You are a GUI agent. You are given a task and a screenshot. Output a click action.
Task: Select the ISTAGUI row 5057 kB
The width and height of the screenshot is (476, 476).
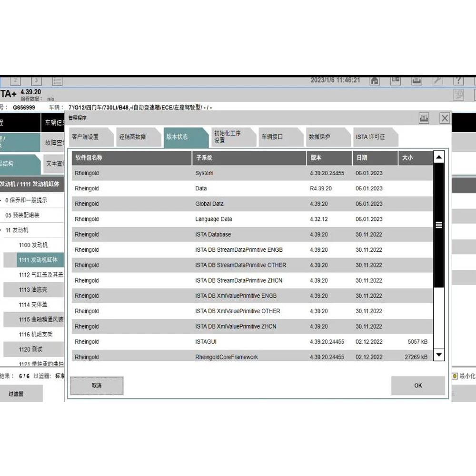(x=252, y=342)
